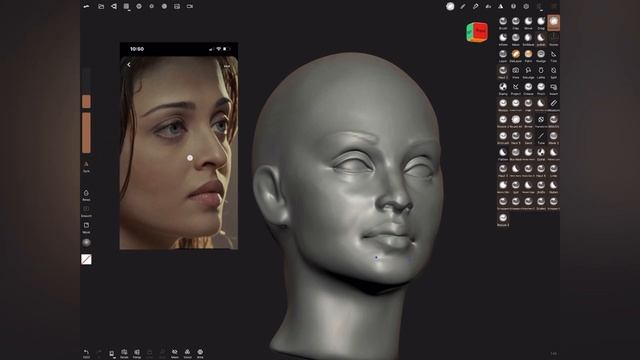Open the Topology grid menu
Screen dimensions: 640x360
click(126, 7)
